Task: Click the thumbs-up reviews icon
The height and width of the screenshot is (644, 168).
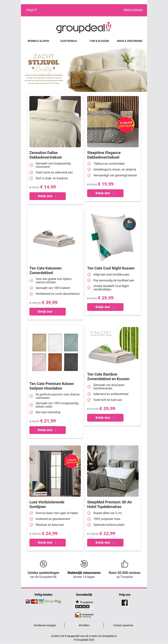Action: click(x=125, y=564)
